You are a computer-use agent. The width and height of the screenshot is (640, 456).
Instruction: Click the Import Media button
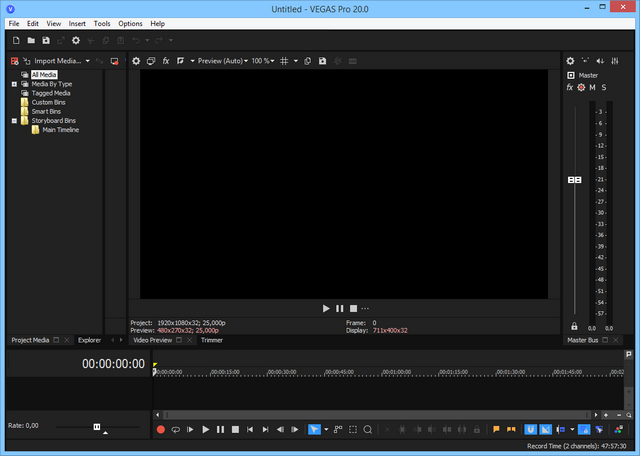tap(61, 61)
